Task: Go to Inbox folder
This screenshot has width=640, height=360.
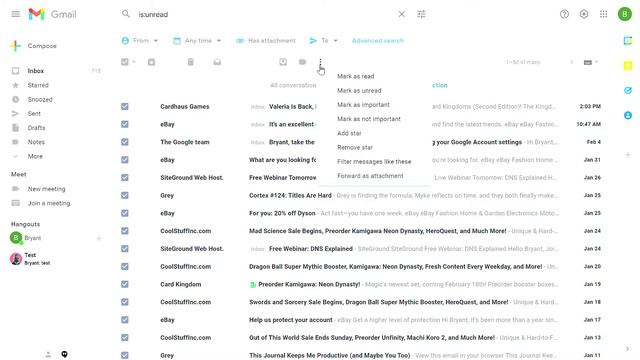Action: coord(36,71)
